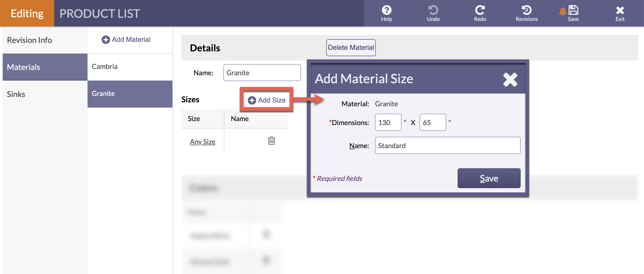Delete Any Size row with trash icon
The image size is (644, 274).
pos(271,141)
